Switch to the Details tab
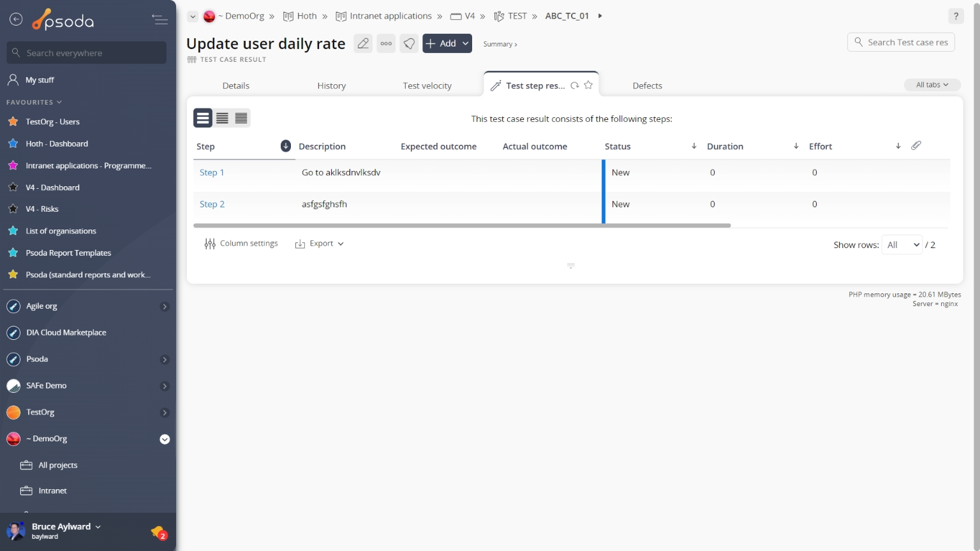This screenshot has width=980, height=551. (x=236, y=85)
